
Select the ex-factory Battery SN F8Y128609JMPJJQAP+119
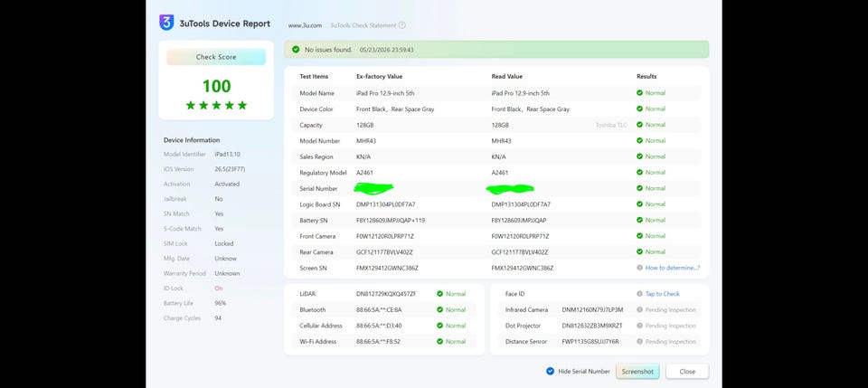pos(391,221)
